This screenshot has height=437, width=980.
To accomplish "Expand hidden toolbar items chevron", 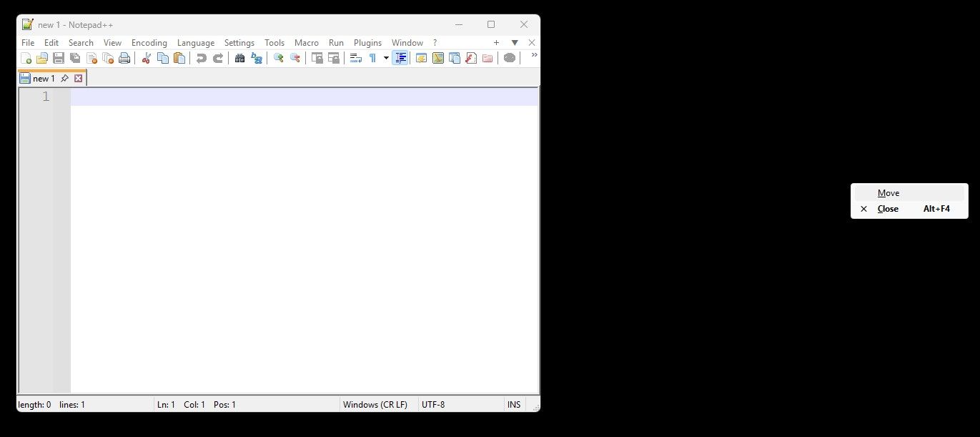I will [x=534, y=55].
